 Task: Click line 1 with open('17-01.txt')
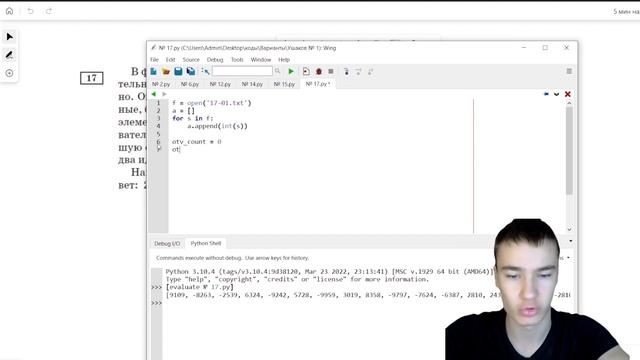pos(212,103)
